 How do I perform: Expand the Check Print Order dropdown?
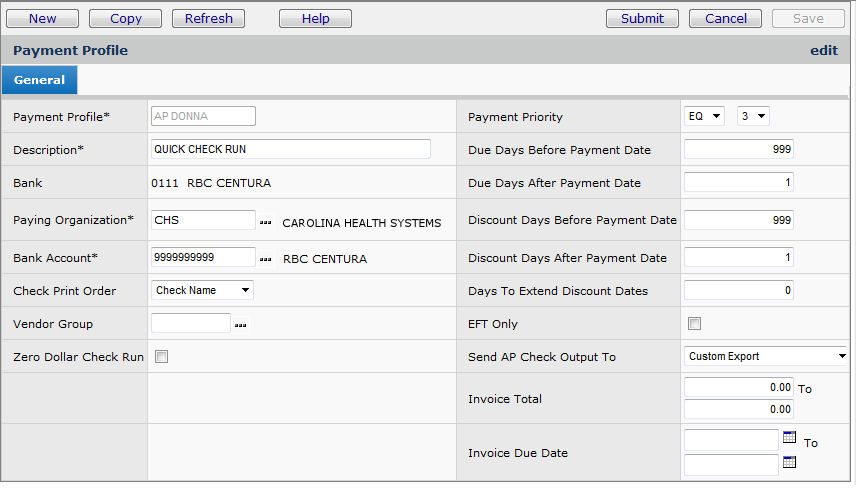click(x=203, y=290)
